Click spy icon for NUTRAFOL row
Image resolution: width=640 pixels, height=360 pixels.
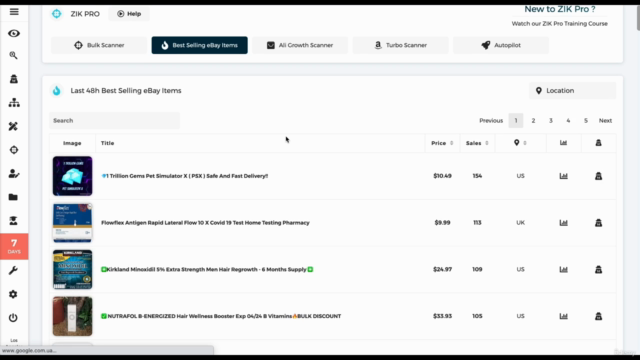pyautogui.click(x=598, y=316)
